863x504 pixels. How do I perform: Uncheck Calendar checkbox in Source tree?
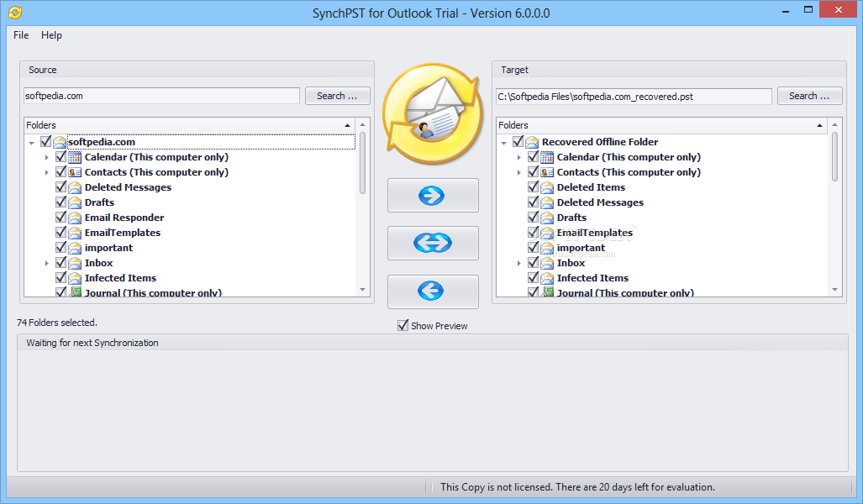(x=61, y=157)
